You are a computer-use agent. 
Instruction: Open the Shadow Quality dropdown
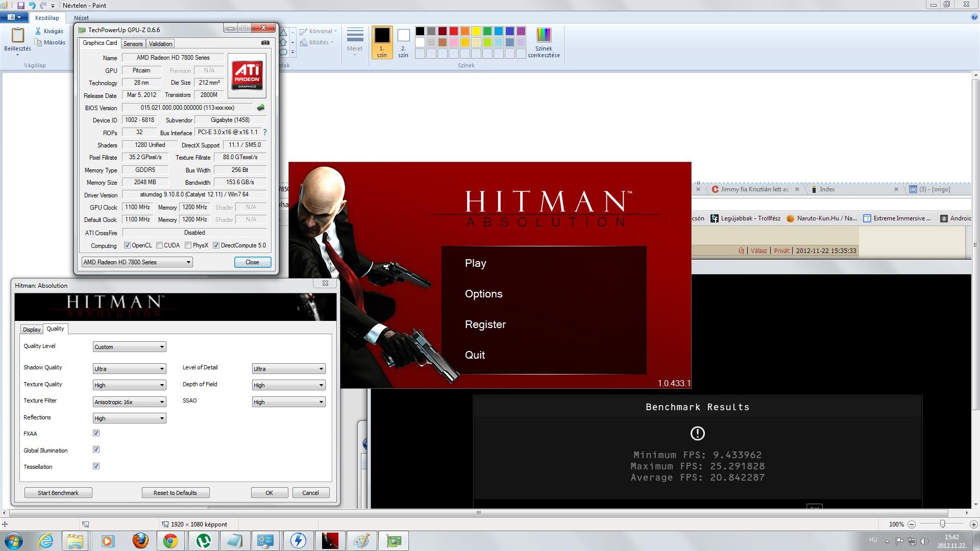(x=130, y=369)
